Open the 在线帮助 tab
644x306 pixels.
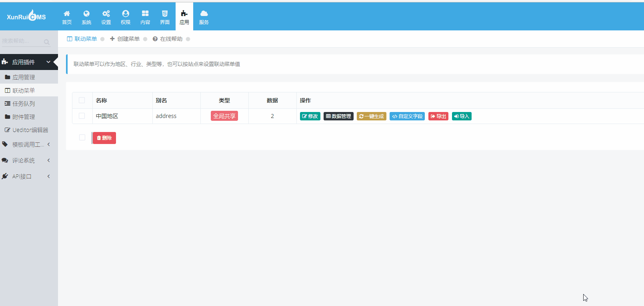point(168,39)
